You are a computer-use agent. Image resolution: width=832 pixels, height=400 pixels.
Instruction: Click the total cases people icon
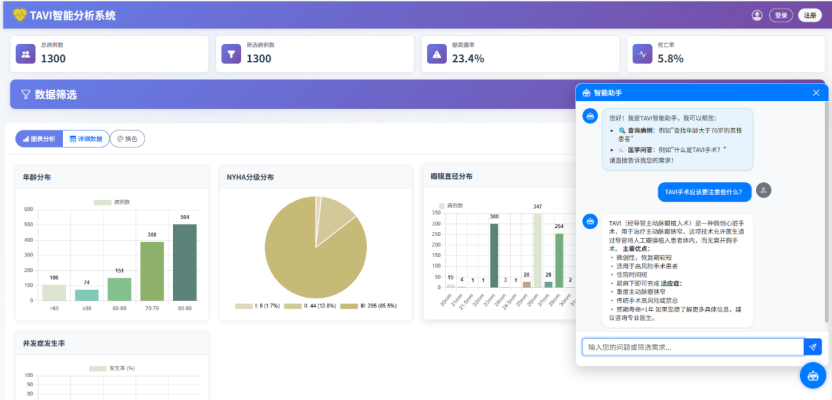(x=25, y=54)
